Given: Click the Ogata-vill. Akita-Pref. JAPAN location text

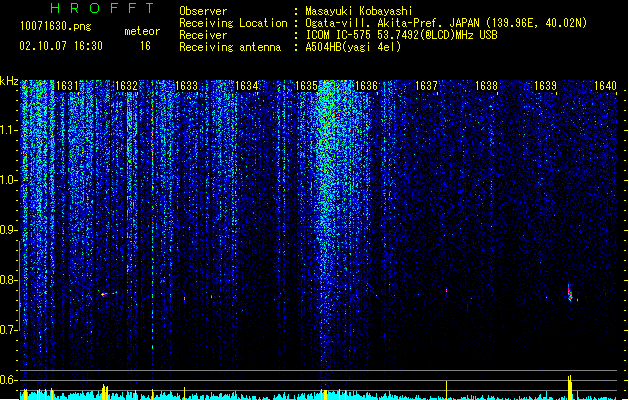Looking at the screenshot, I should point(446,23).
